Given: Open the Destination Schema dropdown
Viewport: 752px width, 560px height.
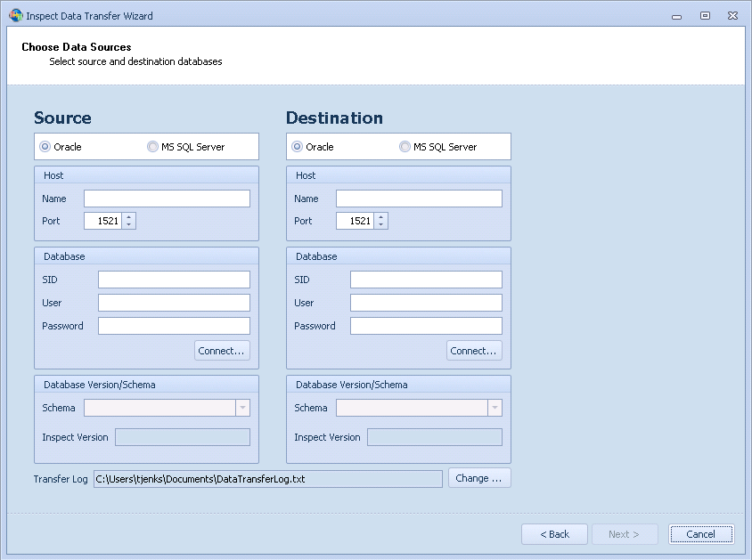Looking at the screenshot, I should 495,408.
